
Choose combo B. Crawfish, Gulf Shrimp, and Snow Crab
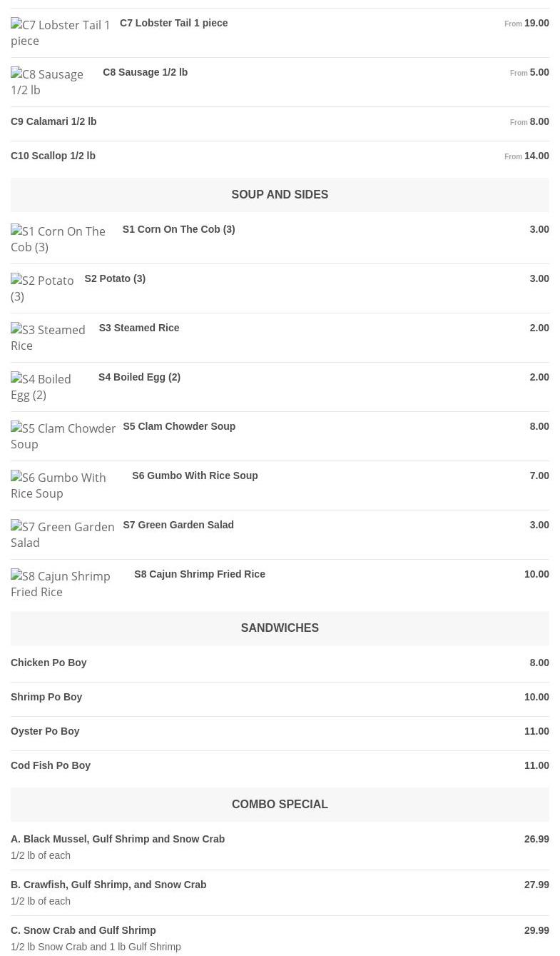108,885
